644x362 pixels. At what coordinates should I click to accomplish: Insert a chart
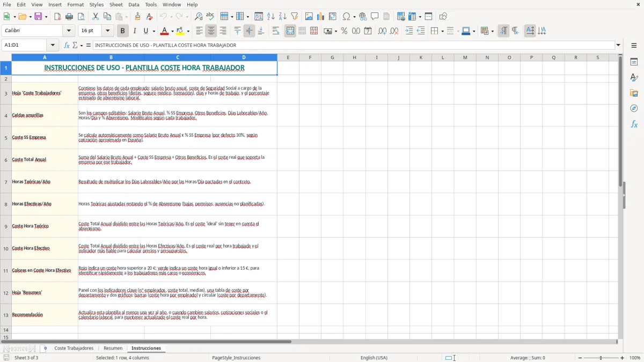[321, 17]
